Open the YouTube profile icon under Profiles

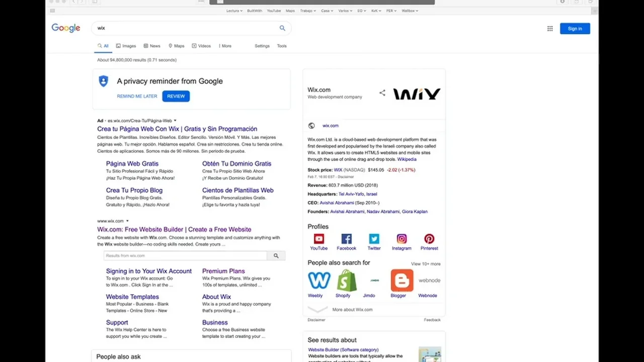click(x=319, y=239)
